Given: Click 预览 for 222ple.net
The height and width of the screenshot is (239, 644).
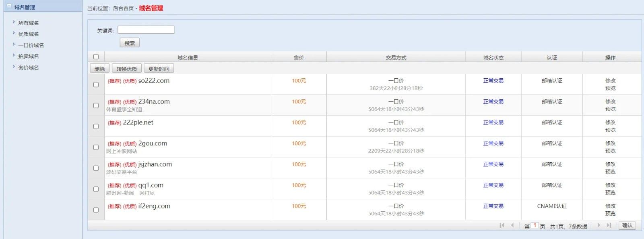Looking at the screenshot, I should click(610, 130).
